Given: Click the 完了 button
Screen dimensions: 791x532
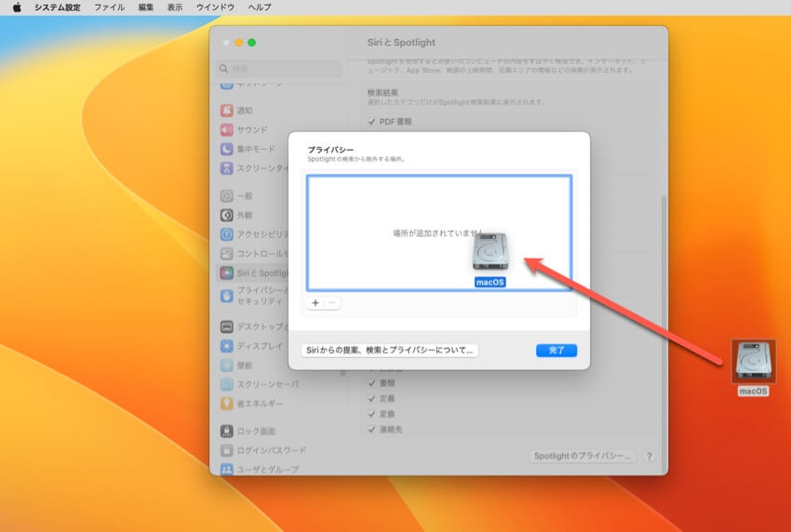Looking at the screenshot, I should (x=556, y=350).
